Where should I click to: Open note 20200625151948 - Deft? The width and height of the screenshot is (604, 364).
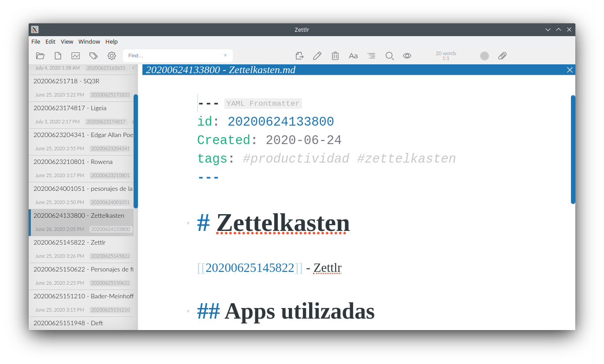click(x=81, y=323)
